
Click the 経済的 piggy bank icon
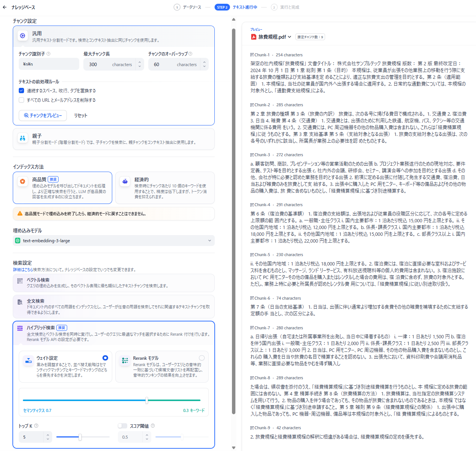[125, 181]
